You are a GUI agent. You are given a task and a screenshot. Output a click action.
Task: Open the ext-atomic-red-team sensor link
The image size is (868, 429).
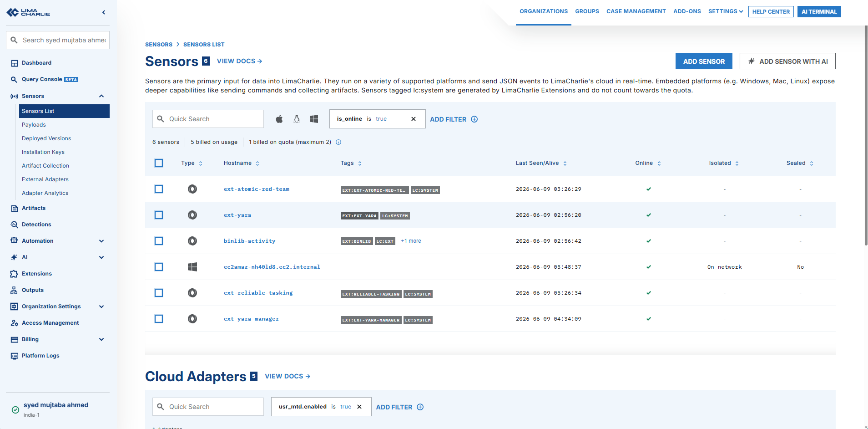coord(257,189)
